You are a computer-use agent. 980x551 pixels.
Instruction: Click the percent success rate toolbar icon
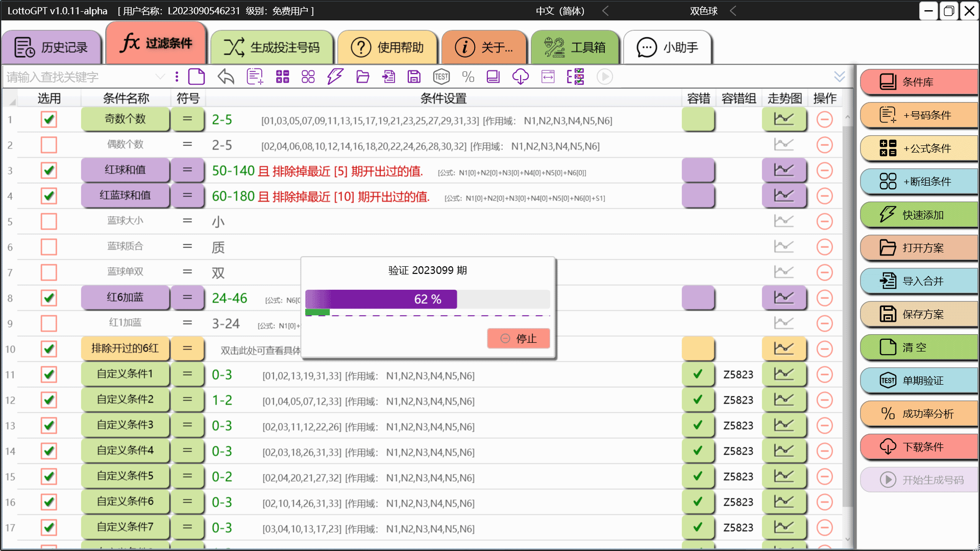(x=468, y=77)
